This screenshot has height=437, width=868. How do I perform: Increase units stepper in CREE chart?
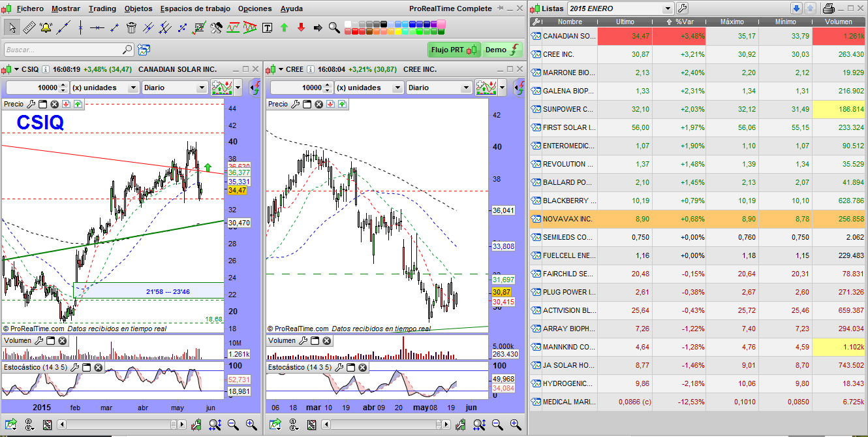click(327, 84)
